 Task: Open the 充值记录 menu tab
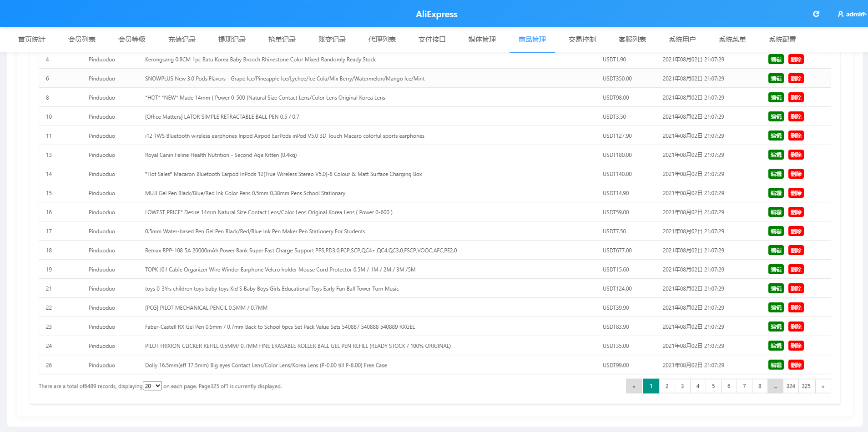[182, 40]
